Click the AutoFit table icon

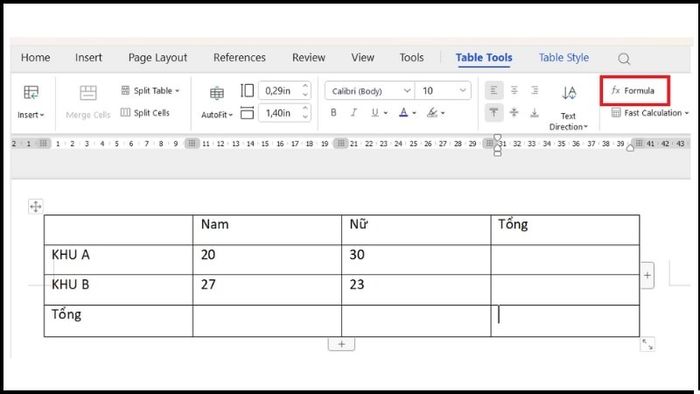point(217,93)
